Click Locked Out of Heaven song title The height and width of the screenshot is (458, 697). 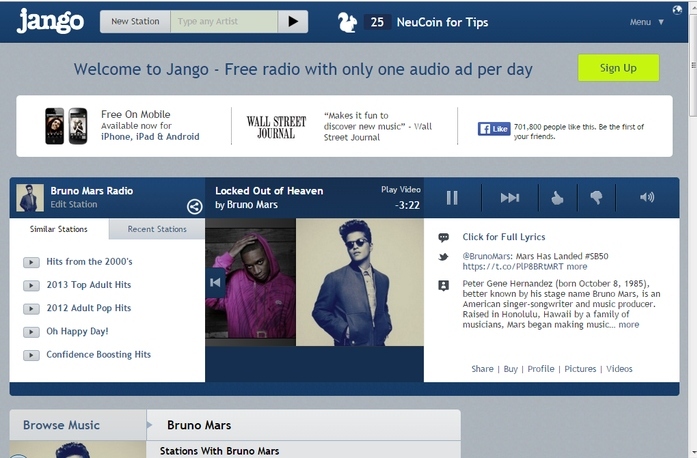(x=269, y=191)
